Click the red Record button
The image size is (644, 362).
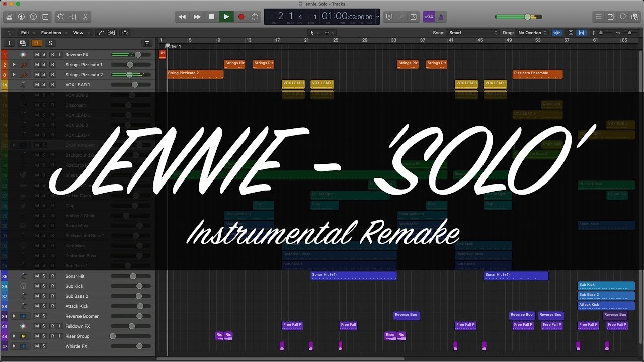click(241, 17)
